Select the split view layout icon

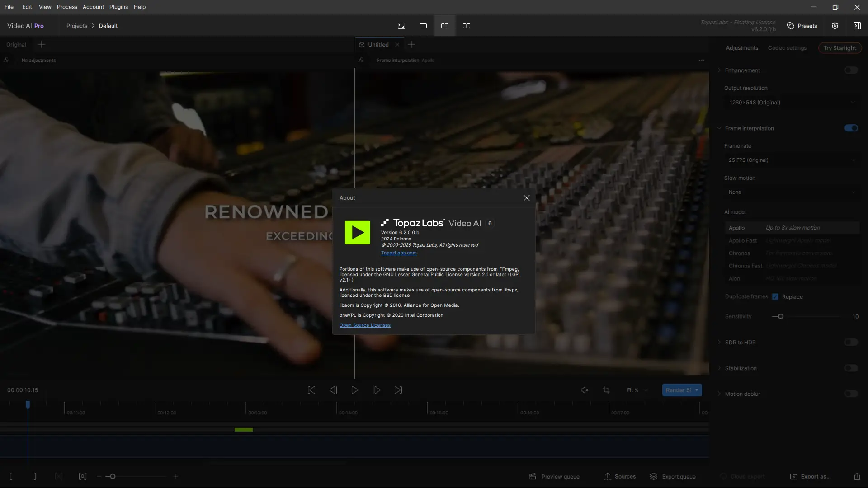pos(444,26)
